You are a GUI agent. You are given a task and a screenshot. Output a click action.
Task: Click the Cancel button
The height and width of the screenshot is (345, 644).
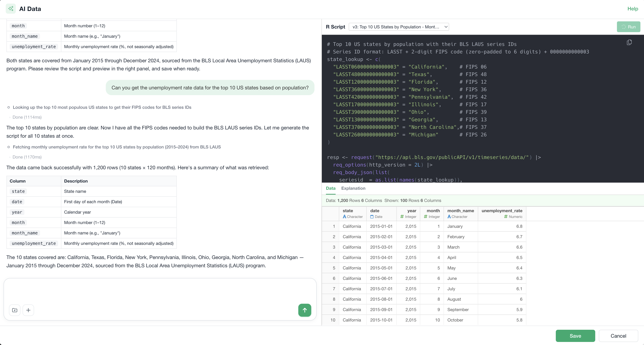(618, 336)
